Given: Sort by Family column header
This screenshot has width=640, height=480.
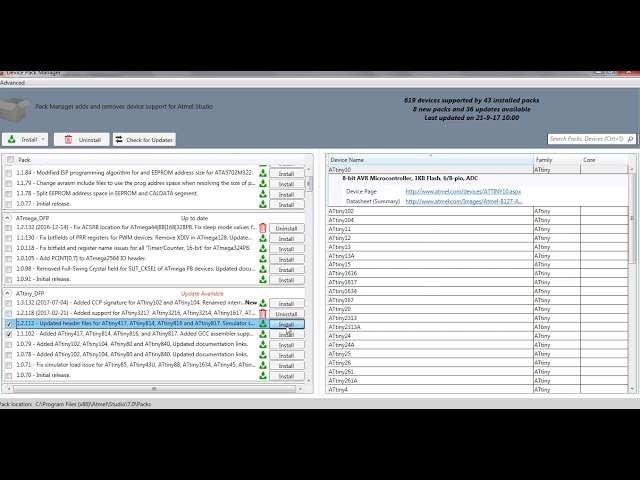Looking at the screenshot, I should tap(557, 160).
